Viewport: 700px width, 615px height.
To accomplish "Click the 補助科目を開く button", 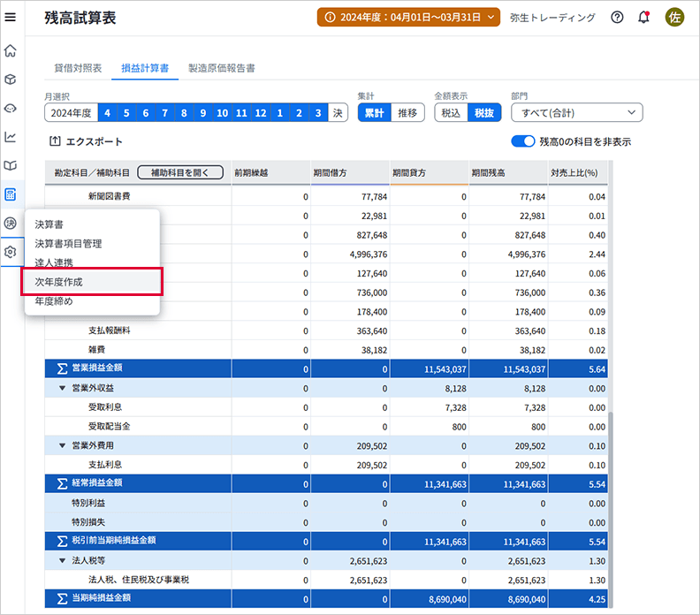I will [x=180, y=172].
